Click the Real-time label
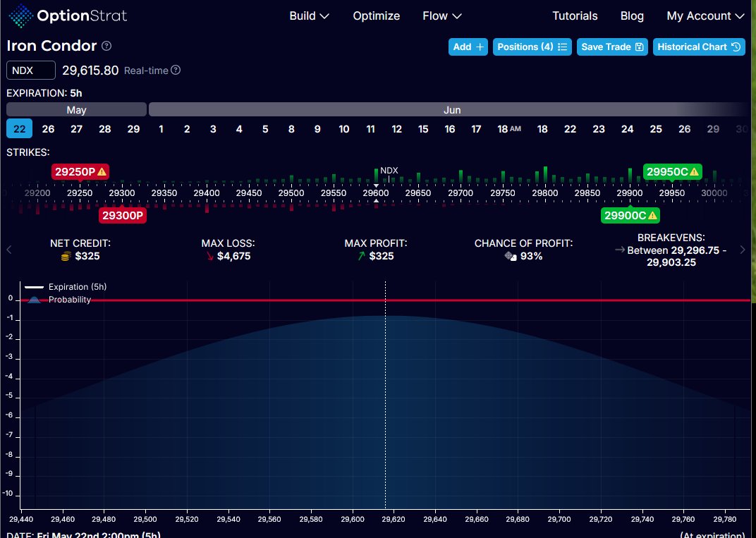Screen dimensions: 756x538 tap(146, 71)
